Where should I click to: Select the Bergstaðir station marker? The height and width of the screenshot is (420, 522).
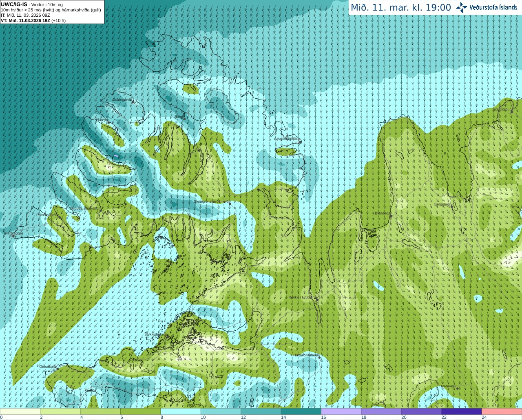[x=452, y=207]
